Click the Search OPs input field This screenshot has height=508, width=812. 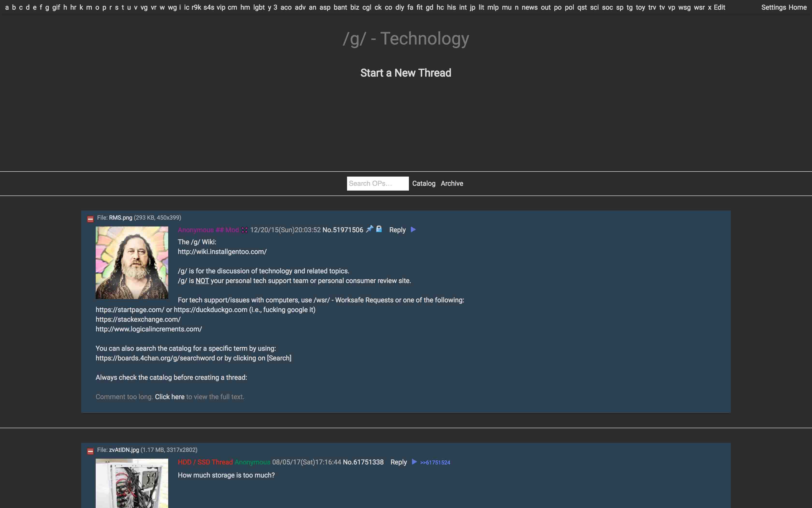[x=378, y=183]
